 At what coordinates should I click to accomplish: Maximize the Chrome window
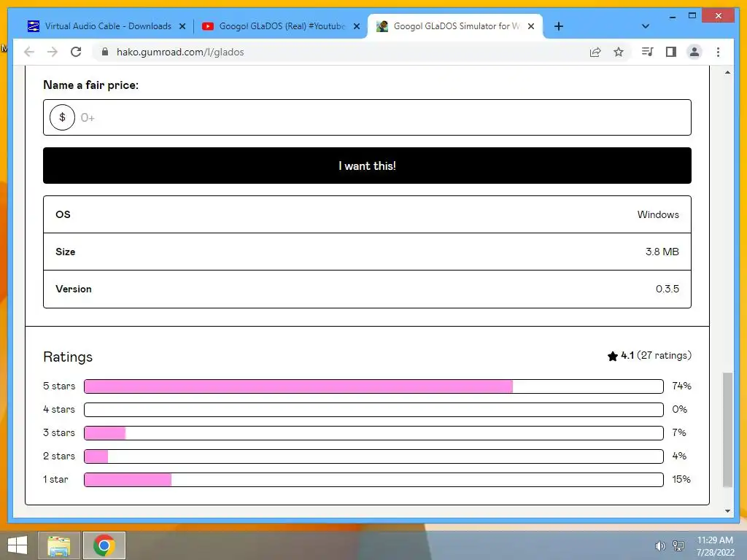[x=692, y=16]
